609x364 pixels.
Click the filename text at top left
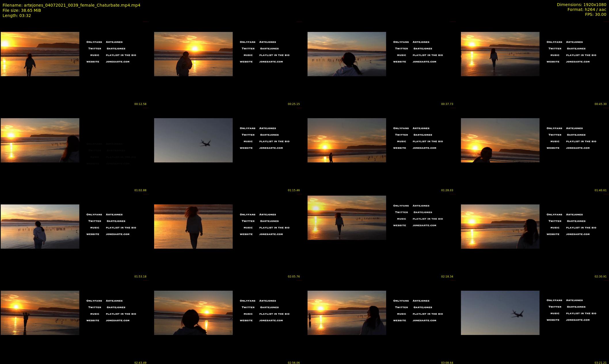[x=71, y=5]
